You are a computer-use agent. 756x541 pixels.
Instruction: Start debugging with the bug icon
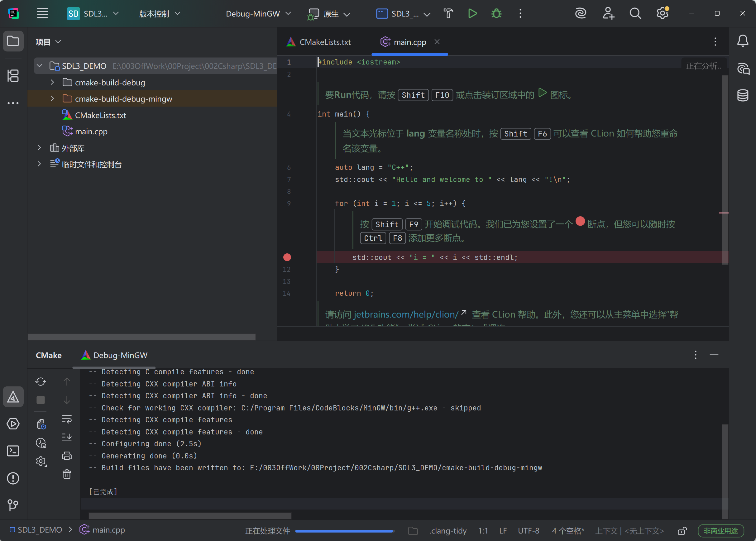coord(496,14)
